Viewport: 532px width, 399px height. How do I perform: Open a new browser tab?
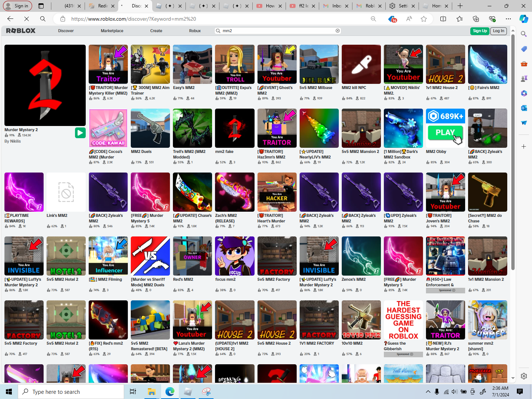(460, 6)
